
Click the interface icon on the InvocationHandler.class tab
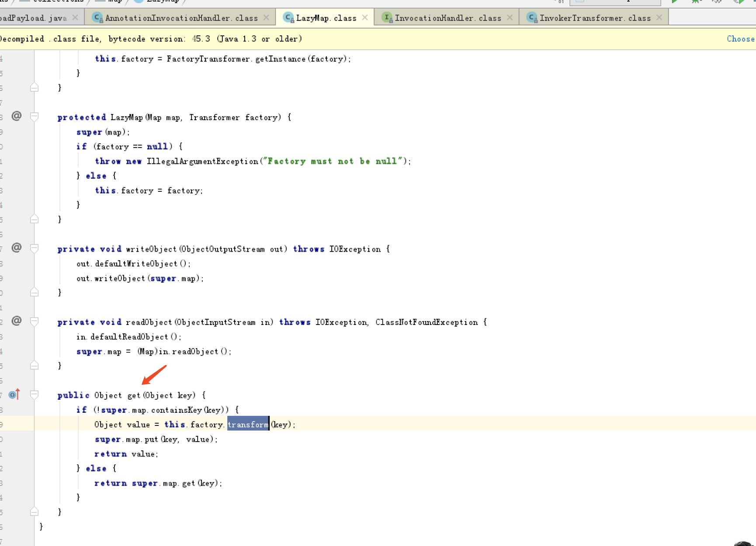pyautogui.click(x=387, y=17)
